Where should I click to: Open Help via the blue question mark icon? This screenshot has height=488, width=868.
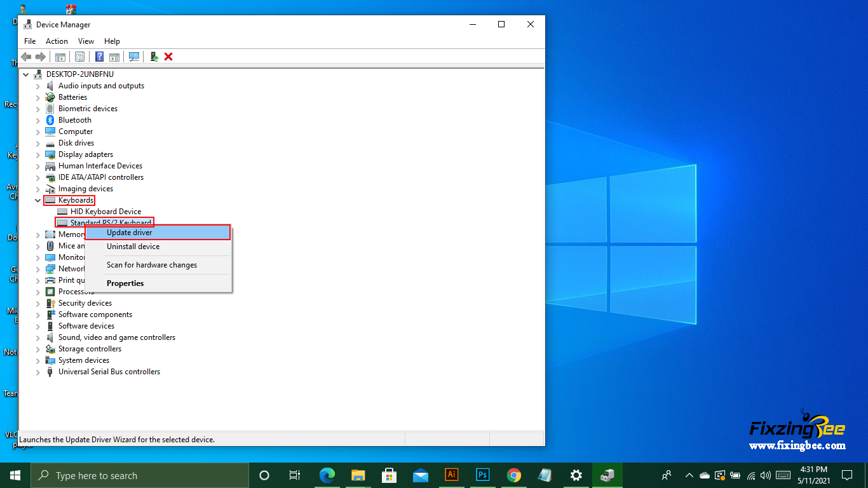pyautogui.click(x=99, y=57)
